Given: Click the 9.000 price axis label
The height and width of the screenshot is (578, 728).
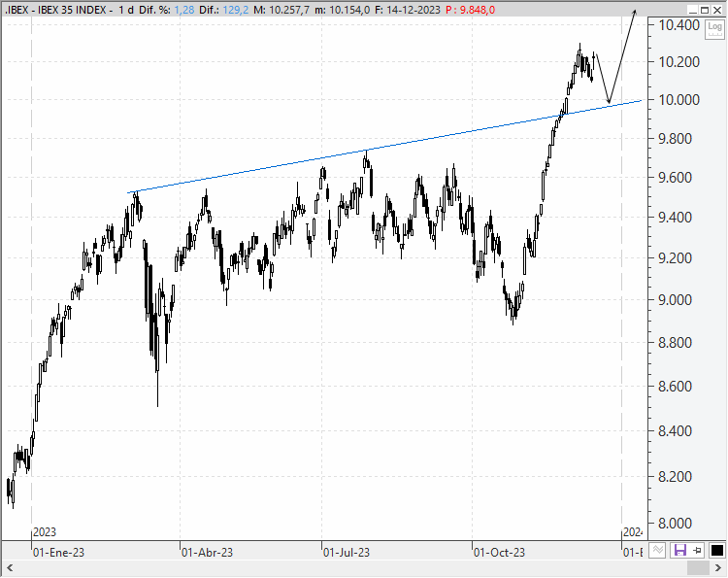Looking at the screenshot, I should 675,300.
